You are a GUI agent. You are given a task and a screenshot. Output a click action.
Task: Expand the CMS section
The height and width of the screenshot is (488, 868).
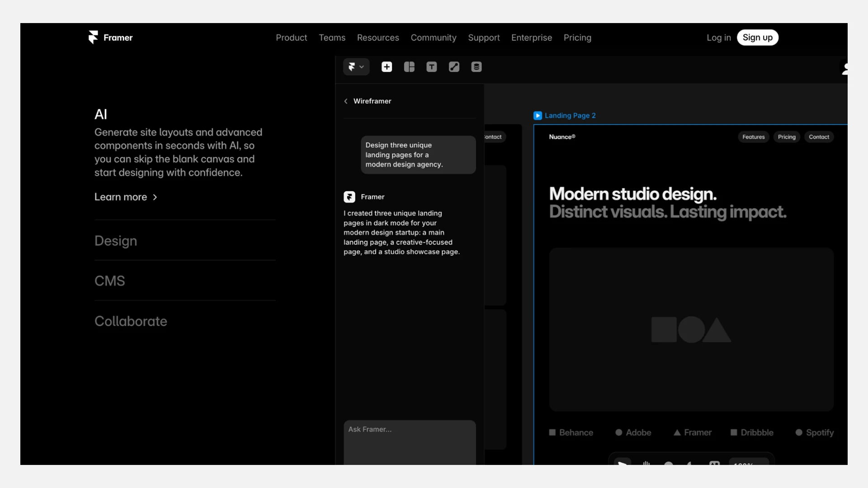[110, 281]
